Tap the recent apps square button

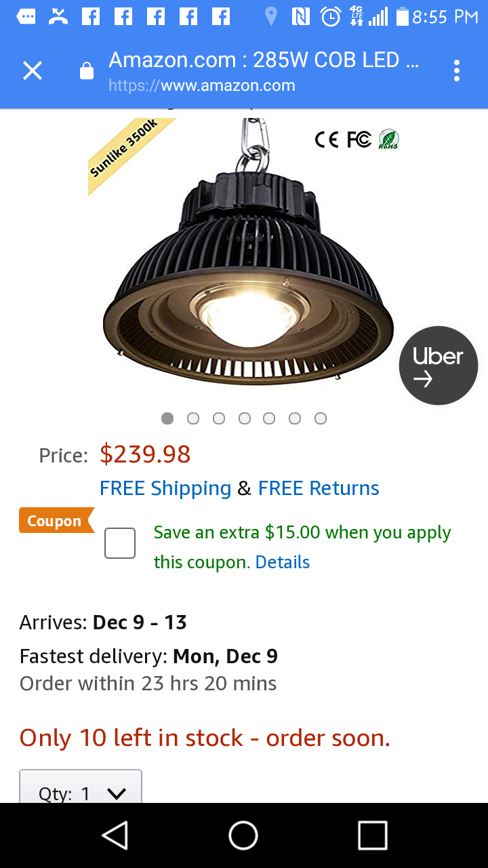pos(372,835)
